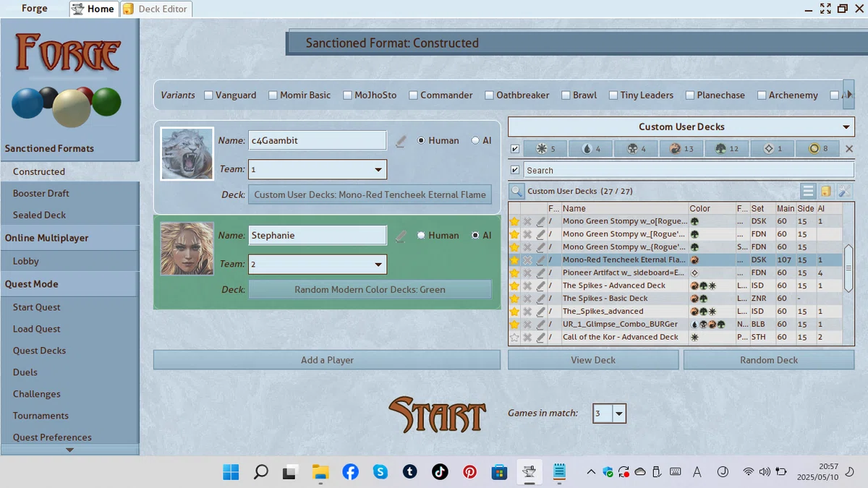
Task: Toggle the multicolor gold filter
Action: (x=818, y=148)
